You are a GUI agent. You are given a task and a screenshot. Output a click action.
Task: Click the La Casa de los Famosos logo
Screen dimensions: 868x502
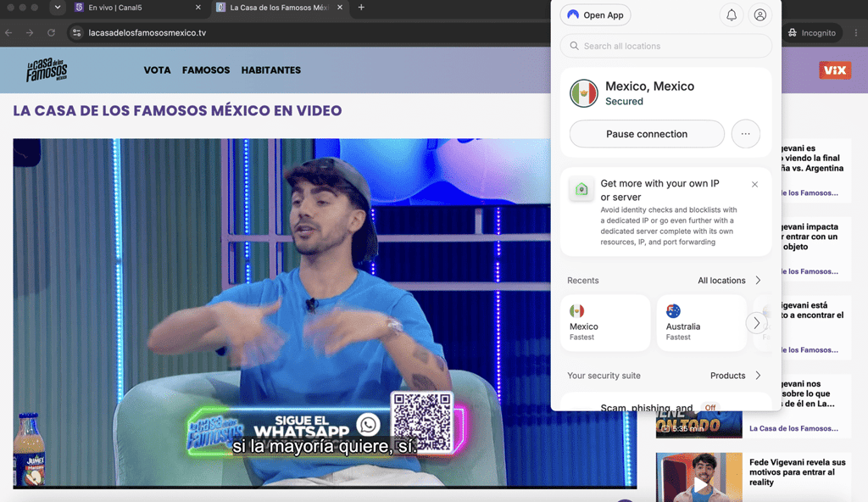click(x=47, y=70)
